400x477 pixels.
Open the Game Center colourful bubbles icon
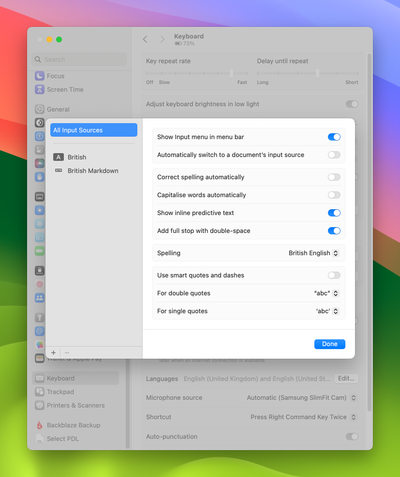point(40,345)
